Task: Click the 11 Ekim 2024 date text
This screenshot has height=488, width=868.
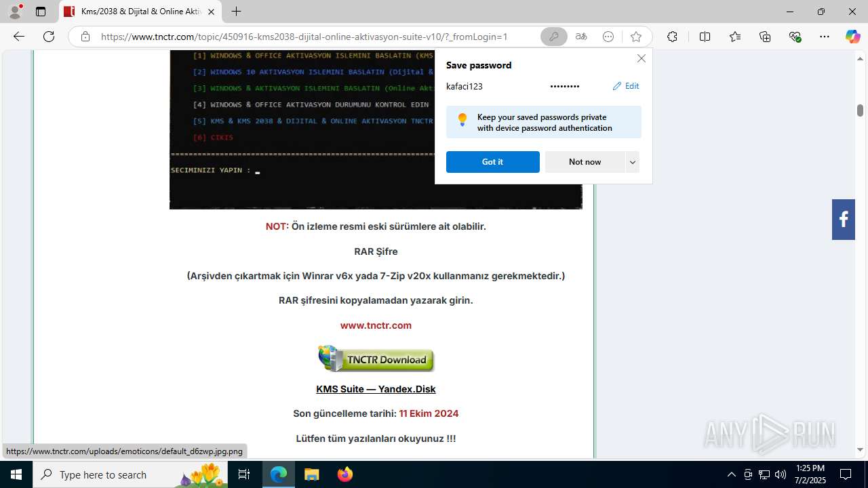Action: [x=429, y=413]
